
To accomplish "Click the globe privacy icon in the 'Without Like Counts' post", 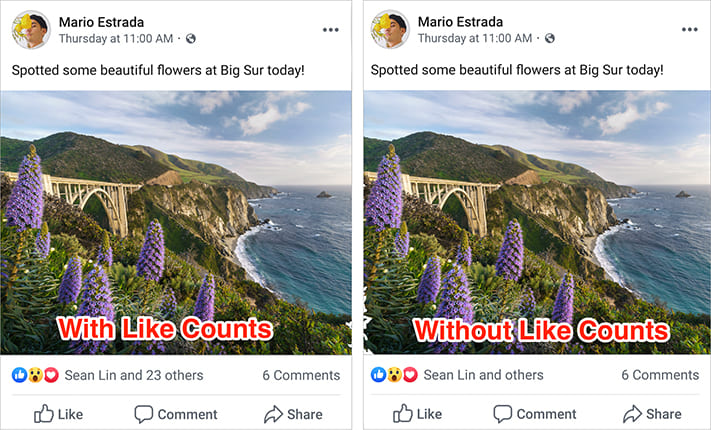I will pos(550,39).
